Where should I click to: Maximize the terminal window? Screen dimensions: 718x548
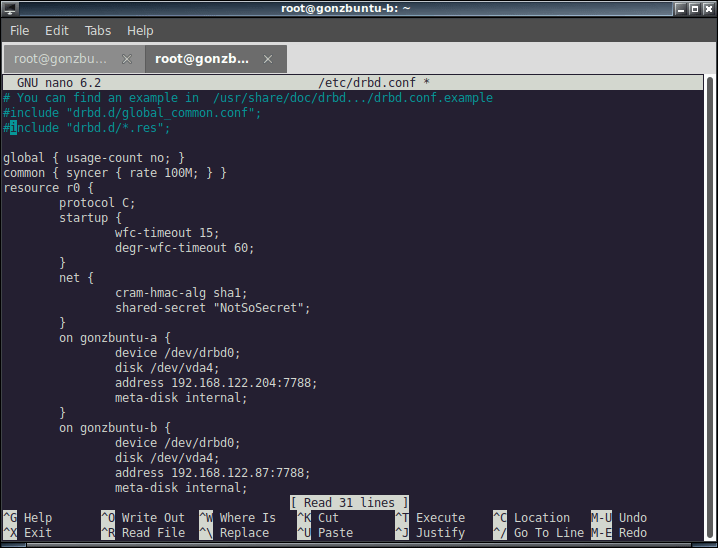point(695,9)
